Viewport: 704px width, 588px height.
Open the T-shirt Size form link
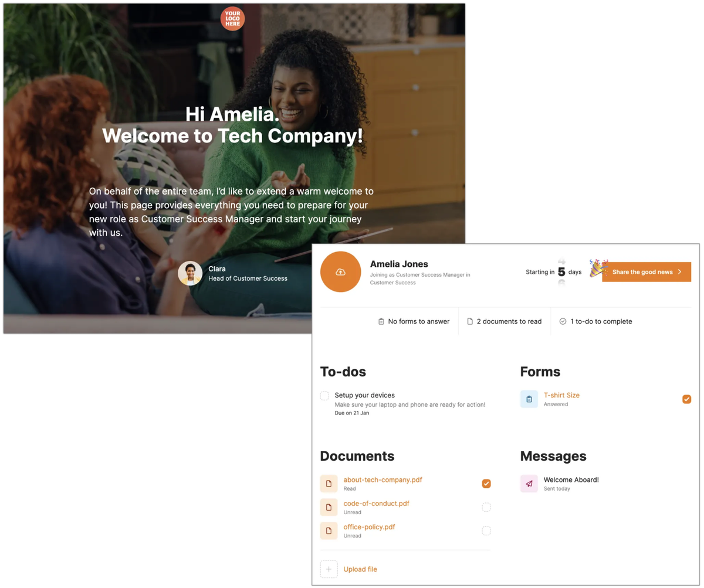point(561,395)
